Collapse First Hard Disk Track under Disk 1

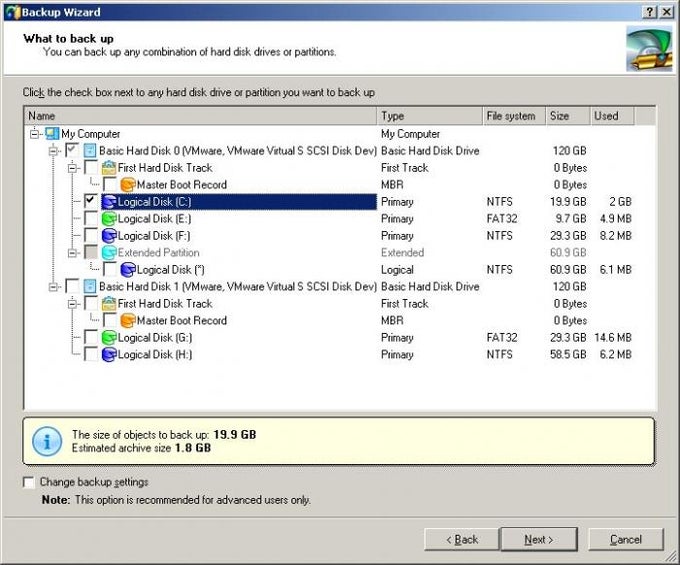pos(73,304)
